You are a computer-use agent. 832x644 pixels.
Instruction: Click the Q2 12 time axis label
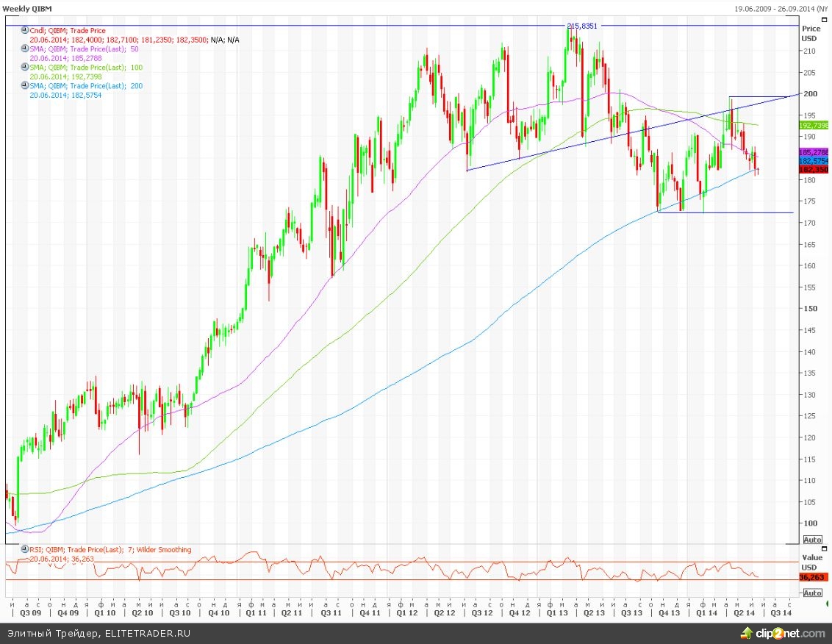(x=444, y=612)
